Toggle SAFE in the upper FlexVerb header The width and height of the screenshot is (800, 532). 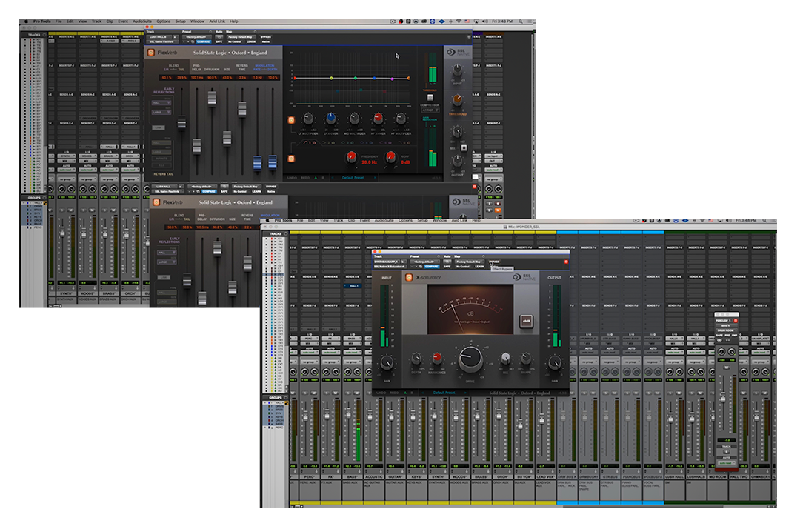[x=219, y=41]
